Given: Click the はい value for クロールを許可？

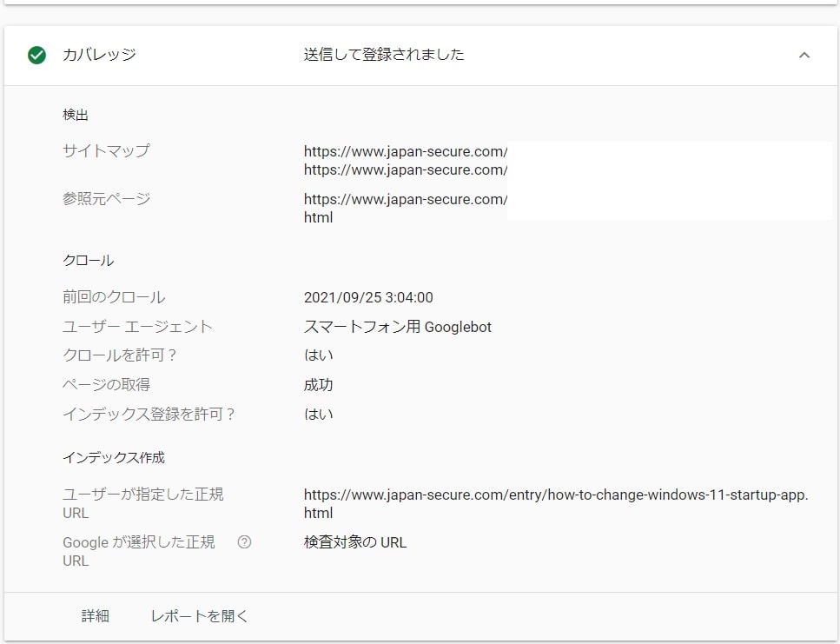Looking at the screenshot, I should point(318,355).
